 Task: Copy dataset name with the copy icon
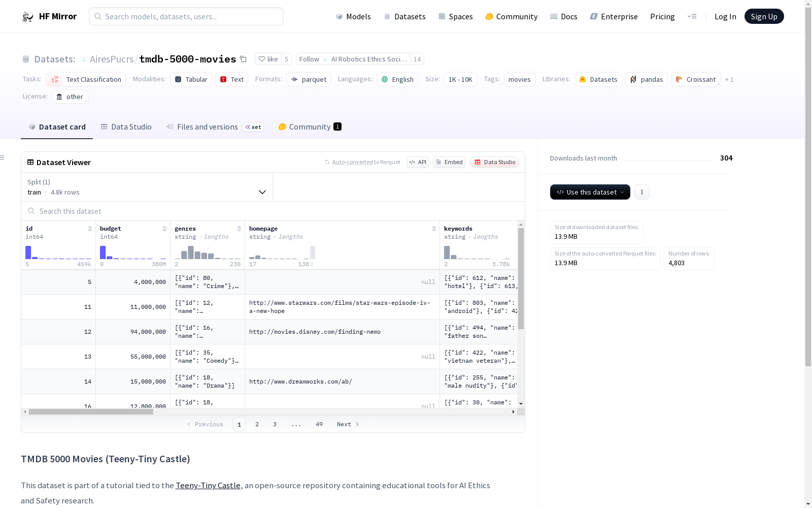coord(243,59)
